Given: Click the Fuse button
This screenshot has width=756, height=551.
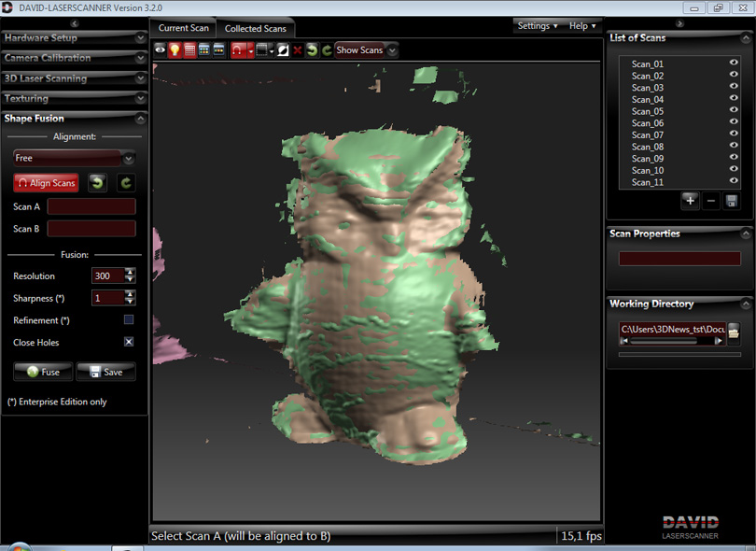Looking at the screenshot, I should point(43,372).
